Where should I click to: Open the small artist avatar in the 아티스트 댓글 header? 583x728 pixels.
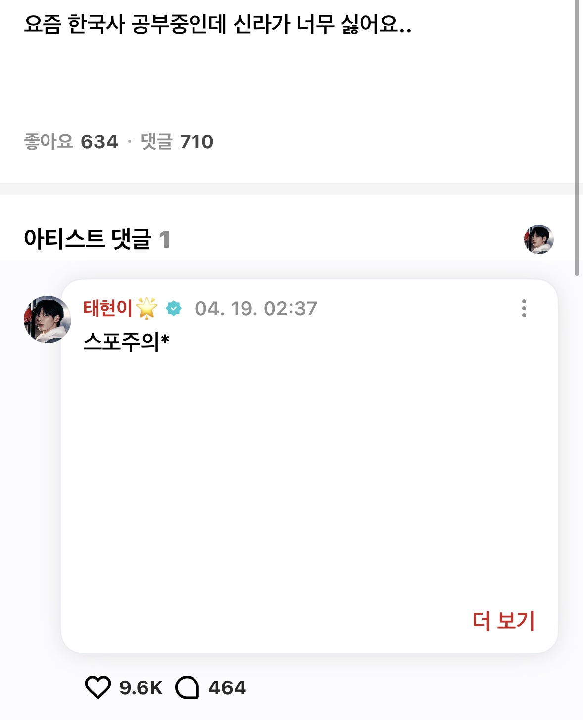pyautogui.click(x=538, y=239)
